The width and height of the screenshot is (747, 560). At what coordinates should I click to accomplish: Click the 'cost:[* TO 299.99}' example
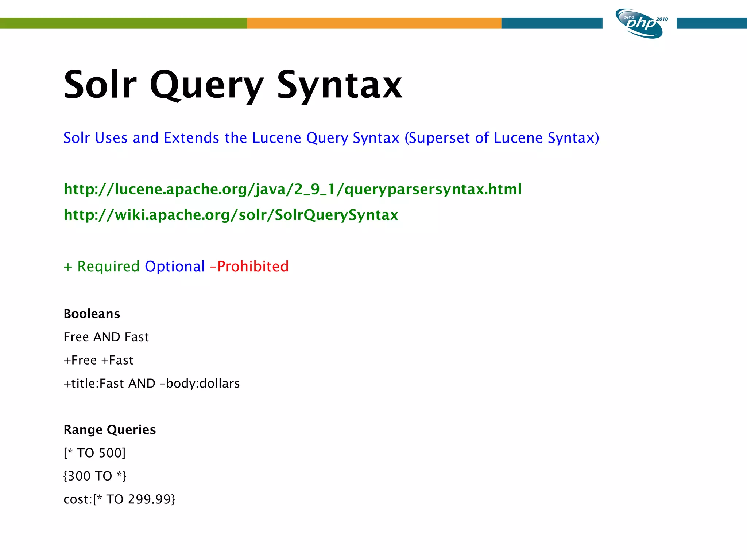(119, 499)
